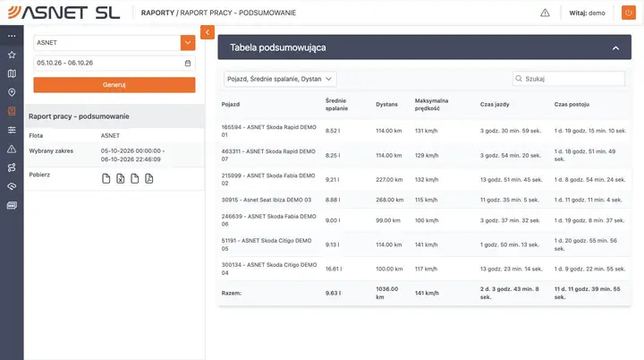The width and height of the screenshot is (644, 360).
Task: Click the 131 km/h max speed value
Action: point(426,131)
